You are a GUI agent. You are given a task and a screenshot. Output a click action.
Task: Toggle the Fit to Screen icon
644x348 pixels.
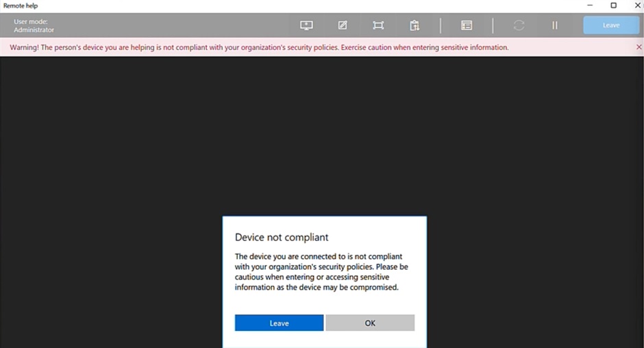[378, 25]
